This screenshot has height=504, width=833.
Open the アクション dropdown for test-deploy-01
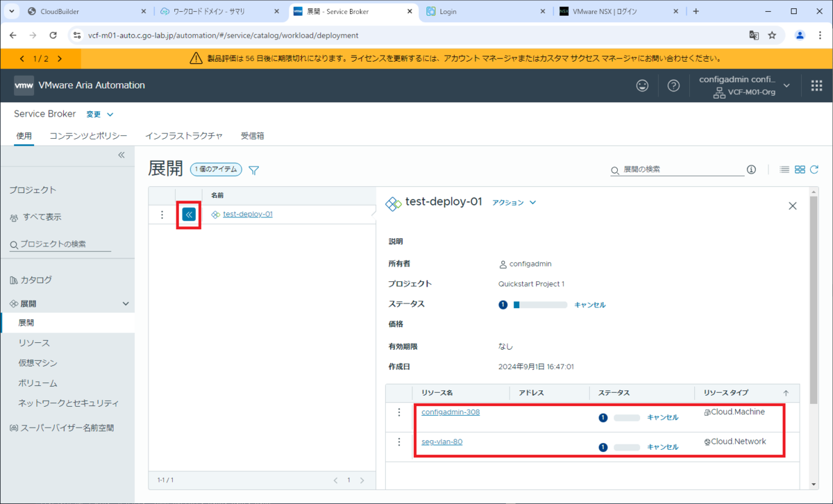(x=514, y=203)
